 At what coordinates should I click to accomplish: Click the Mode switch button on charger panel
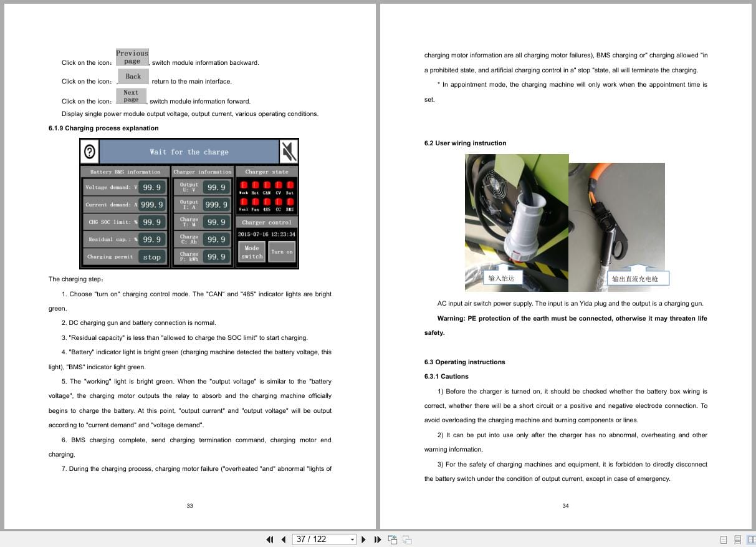tap(252, 252)
